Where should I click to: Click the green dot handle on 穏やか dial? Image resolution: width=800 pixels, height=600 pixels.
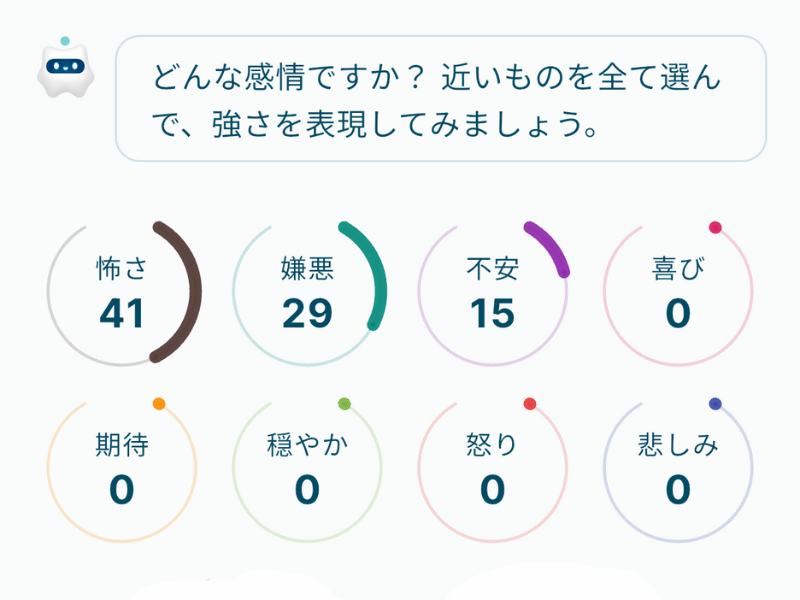point(344,404)
